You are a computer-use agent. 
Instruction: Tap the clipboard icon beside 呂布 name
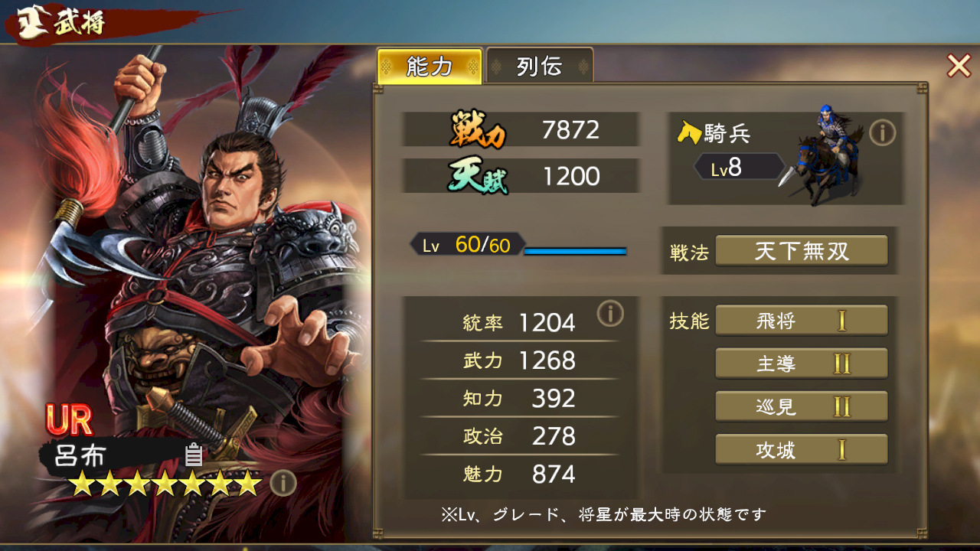click(x=194, y=455)
